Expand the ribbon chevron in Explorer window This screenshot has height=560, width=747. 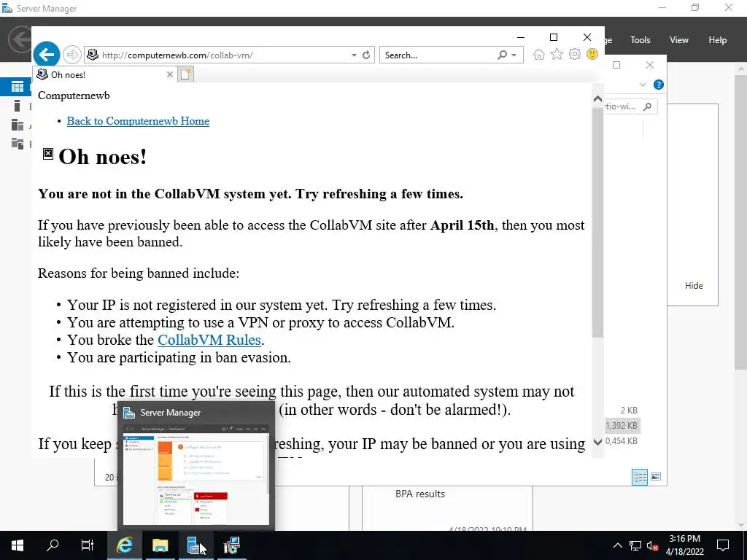642,85
